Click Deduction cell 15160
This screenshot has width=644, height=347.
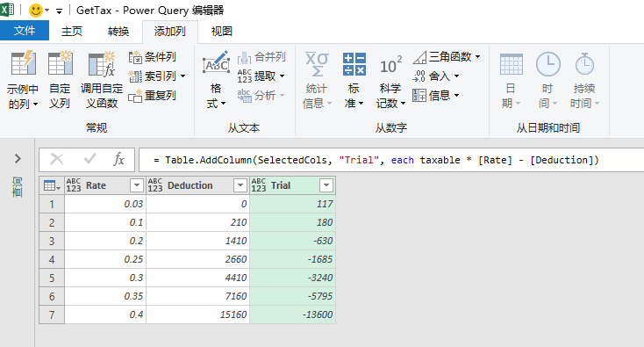point(197,314)
